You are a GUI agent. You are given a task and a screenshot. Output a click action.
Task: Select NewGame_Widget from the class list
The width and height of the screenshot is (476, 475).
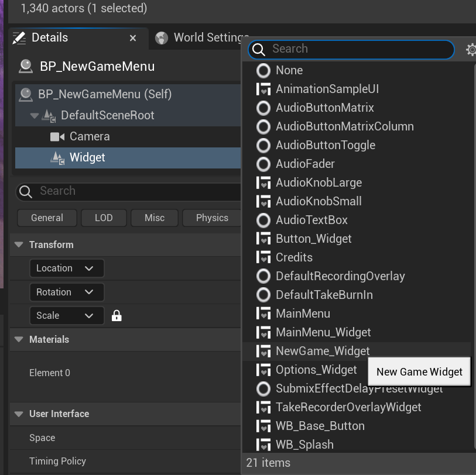[x=323, y=351]
